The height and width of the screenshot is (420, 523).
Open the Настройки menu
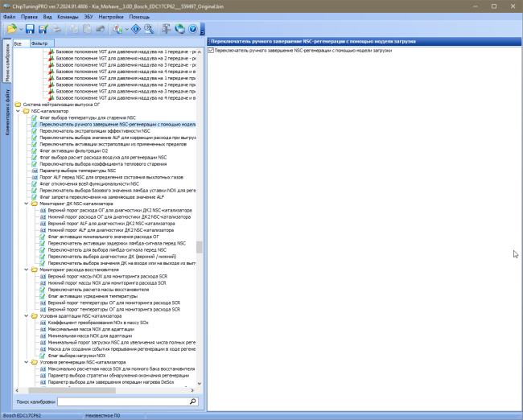111,17
